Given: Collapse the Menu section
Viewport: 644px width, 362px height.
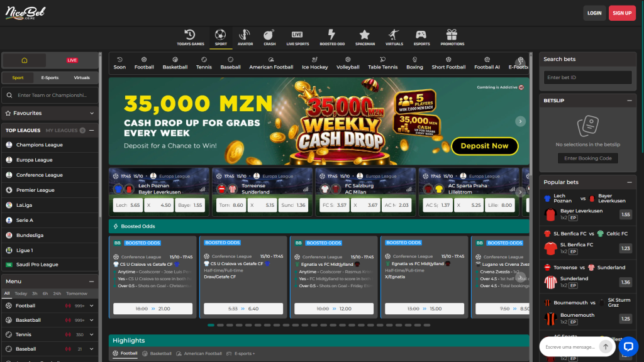Looking at the screenshot, I should click(92, 282).
